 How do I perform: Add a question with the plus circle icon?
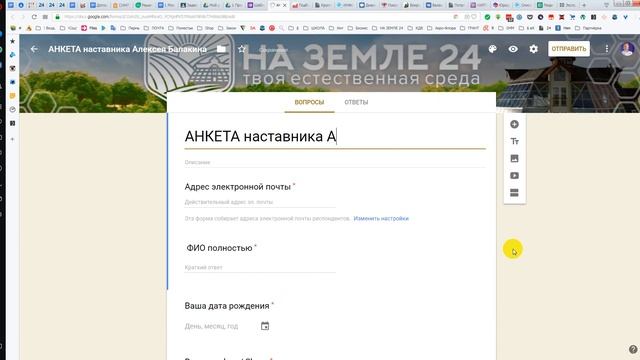tap(514, 124)
